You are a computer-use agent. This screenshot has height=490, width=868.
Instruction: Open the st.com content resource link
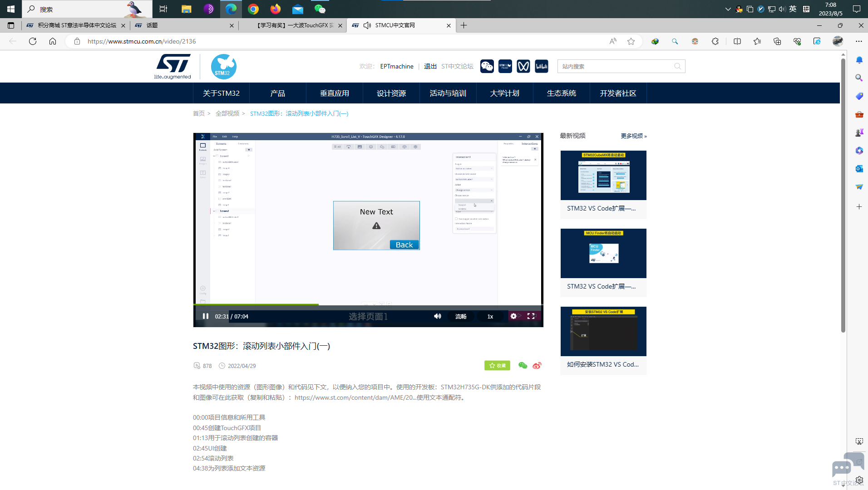355,397
